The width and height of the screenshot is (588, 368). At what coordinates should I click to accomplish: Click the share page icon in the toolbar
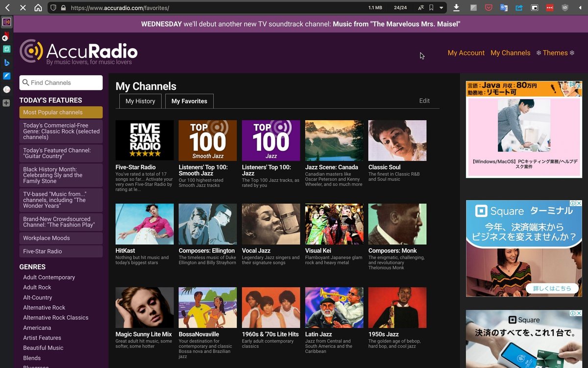(x=519, y=7)
